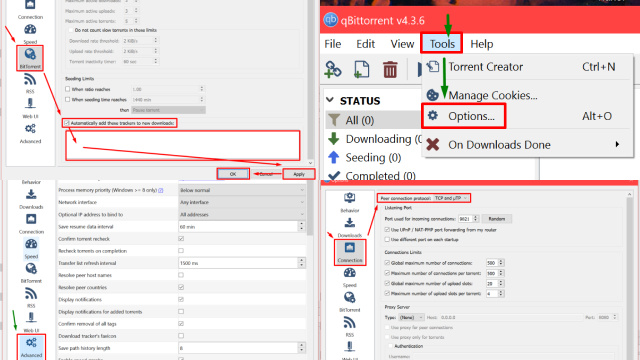The image size is (640, 360).
Task: Click add torrent link icon in main toolbar
Action: pyautogui.click(x=333, y=69)
